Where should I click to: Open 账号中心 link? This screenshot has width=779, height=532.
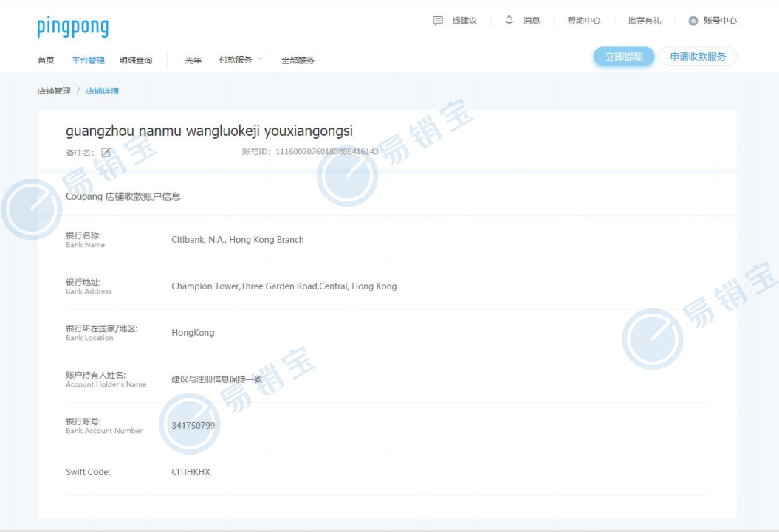(x=721, y=21)
